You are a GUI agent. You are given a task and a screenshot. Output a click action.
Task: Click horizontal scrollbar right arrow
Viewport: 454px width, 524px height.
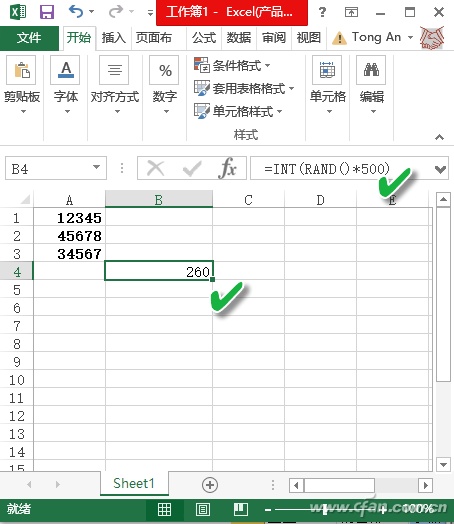pos(426,485)
